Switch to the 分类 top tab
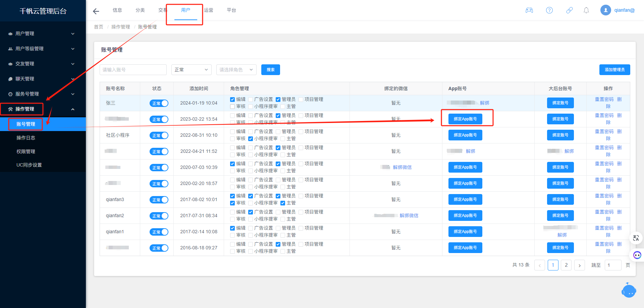The image size is (644, 308). coord(140,10)
